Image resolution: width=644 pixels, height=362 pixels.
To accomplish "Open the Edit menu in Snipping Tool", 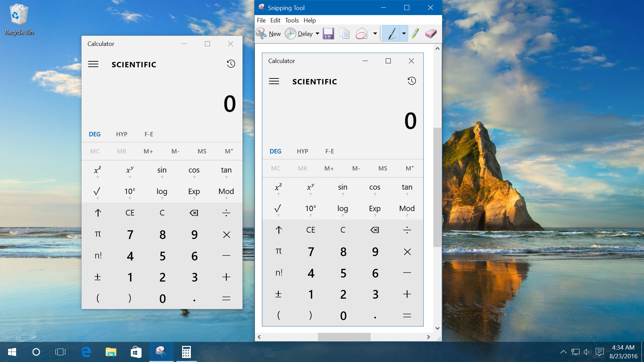I will point(275,20).
